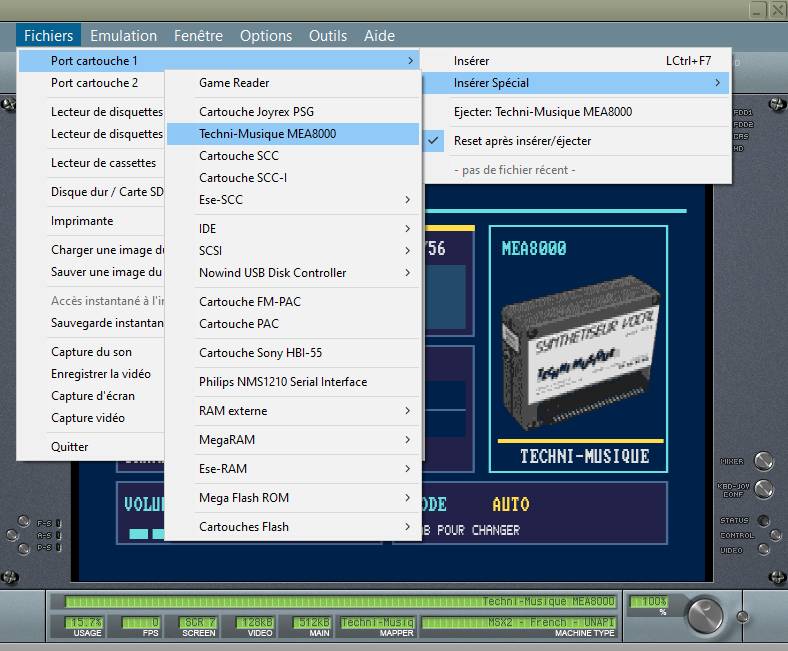This screenshot has width=788, height=651.
Task: Expand the MegaRAM submenu arrow
Action: 408,440
